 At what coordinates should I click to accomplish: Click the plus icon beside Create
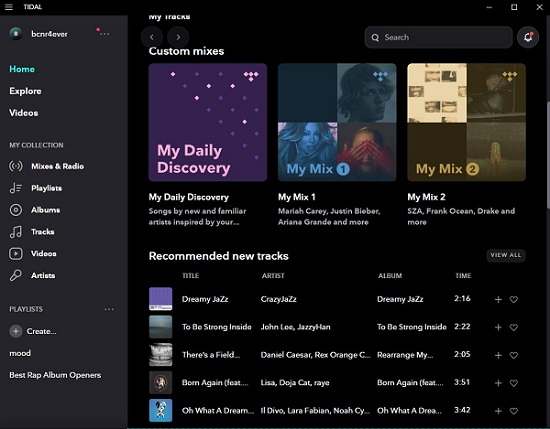click(x=16, y=331)
